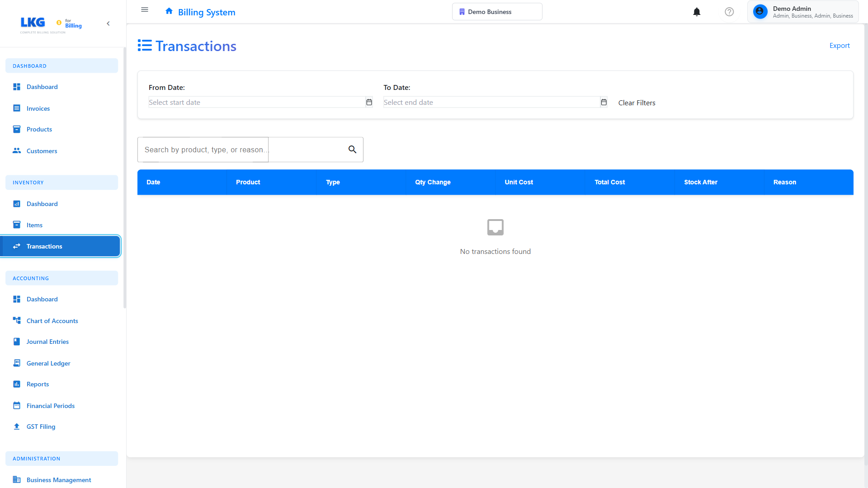The image size is (868, 488).
Task: Collapse the sidebar using the chevron arrow
Action: click(108, 23)
